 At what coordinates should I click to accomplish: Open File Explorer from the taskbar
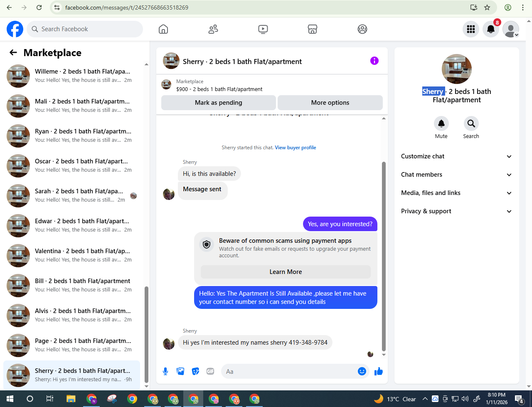tap(71, 399)
